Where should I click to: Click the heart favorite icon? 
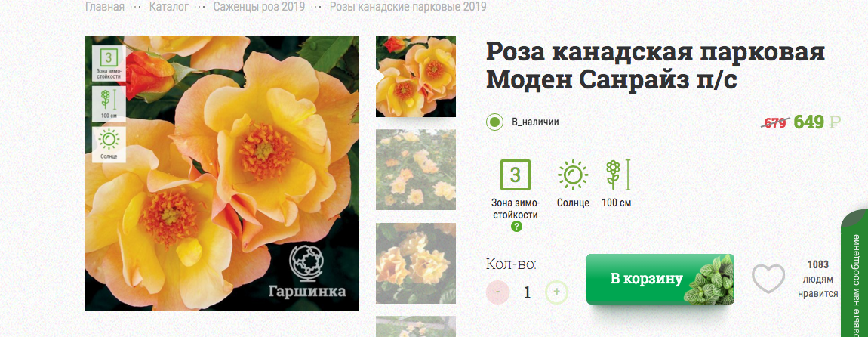click(x=768, y=279)
